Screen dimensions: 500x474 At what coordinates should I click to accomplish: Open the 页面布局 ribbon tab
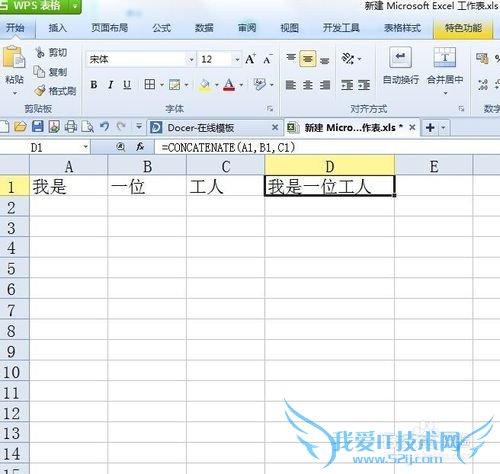(110, 28)
